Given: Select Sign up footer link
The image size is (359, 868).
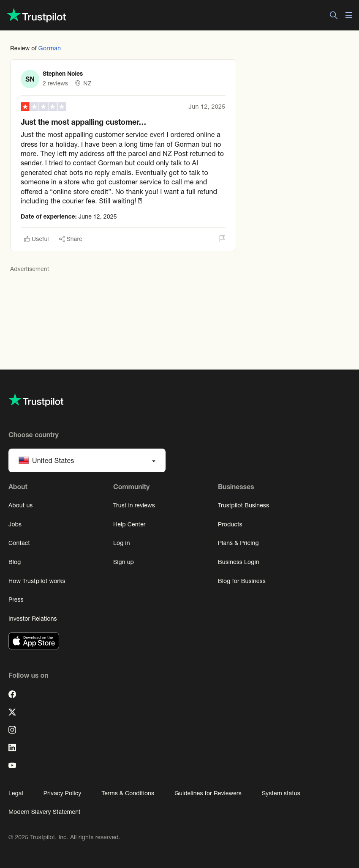Looking at the screenshot, I should tap(123, 562).
